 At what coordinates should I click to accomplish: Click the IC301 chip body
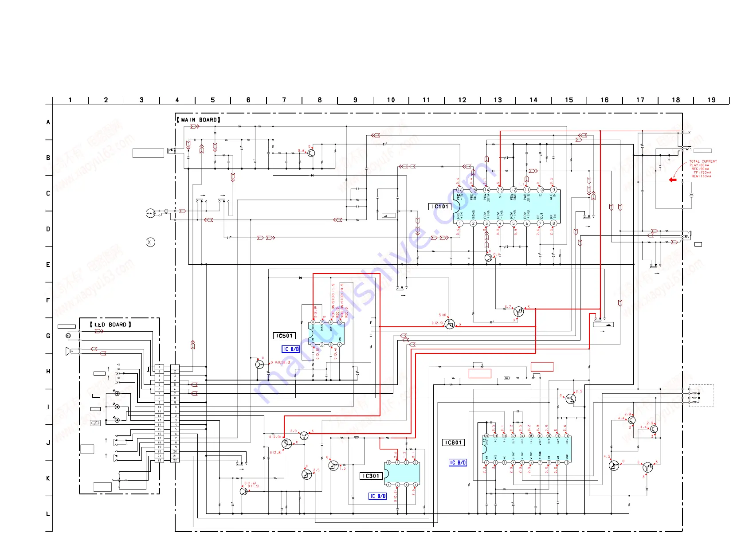coord(402,474)
